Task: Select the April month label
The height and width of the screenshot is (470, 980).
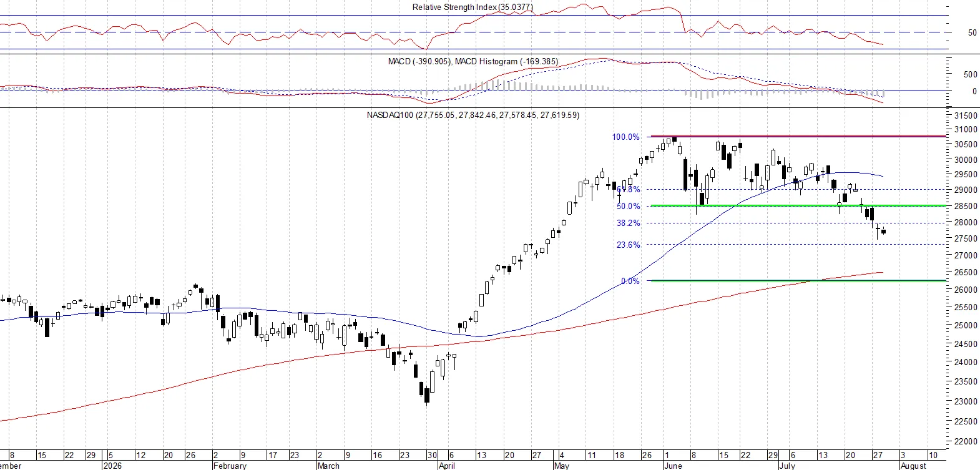Action: 446,466
